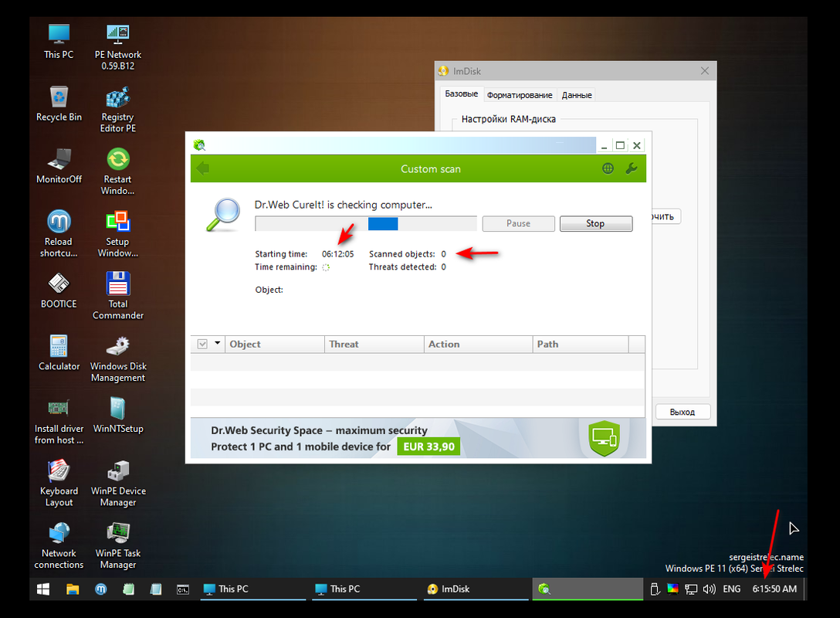Viewport: 840px width, 618px height.
Task: Pause the Dr.Web scan
Action: 519,223
